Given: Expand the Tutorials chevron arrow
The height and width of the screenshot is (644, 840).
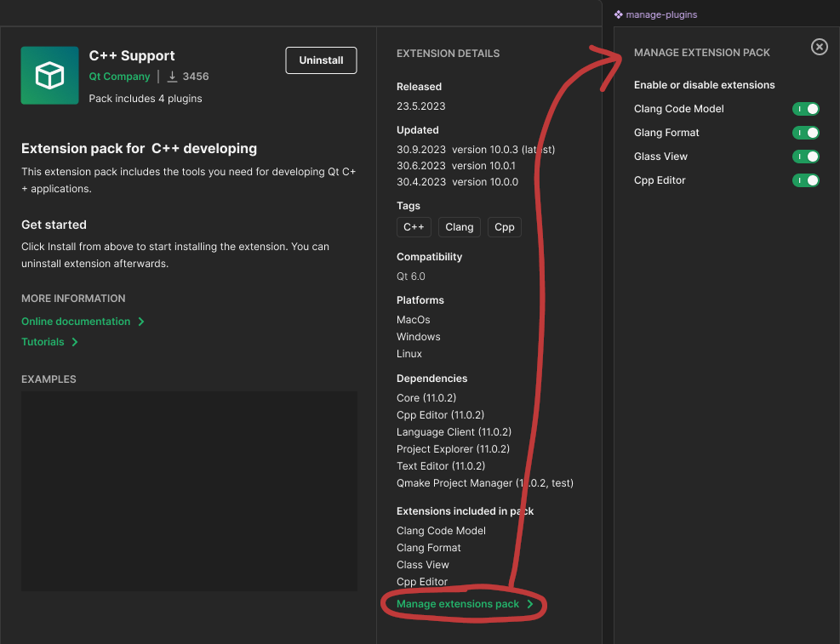Looking at the screenshot, I should point(75,341).
